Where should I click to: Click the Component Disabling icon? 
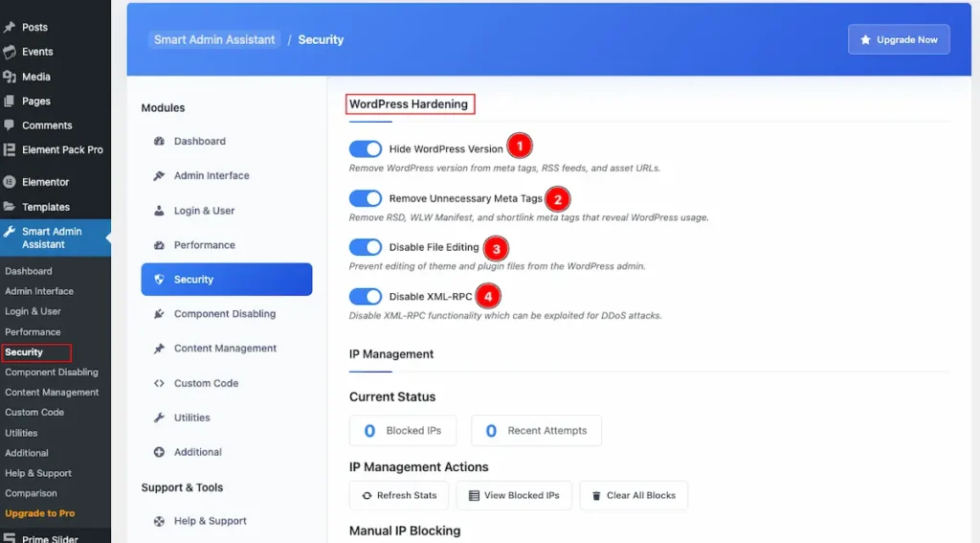(x=159, y=314)
